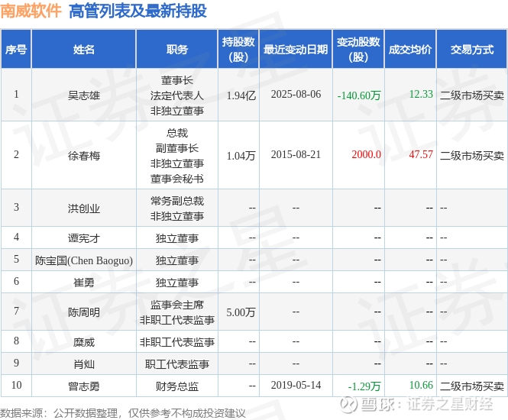Image resolution: width=508 pixels, height=420 pixels.
Task: Click the 成交均价 column header
Action: point(410,50)
